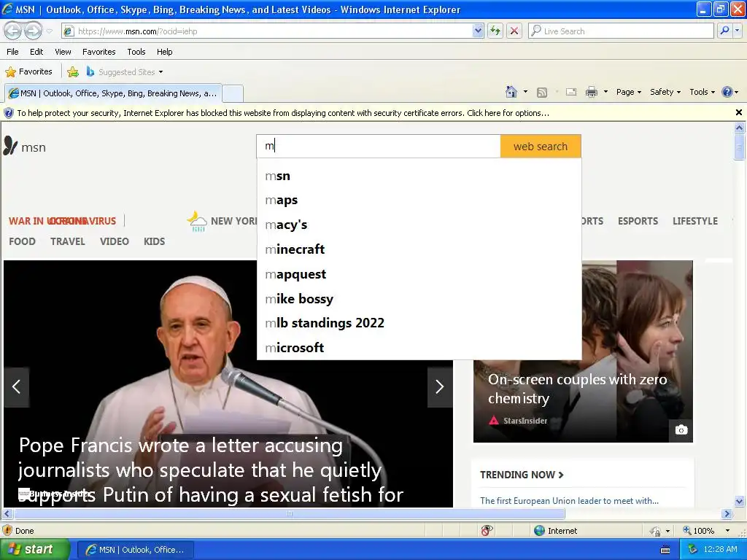Select the MSN browser tab
This screenshot has height=560, width=747.
click(x=113, y=93)
